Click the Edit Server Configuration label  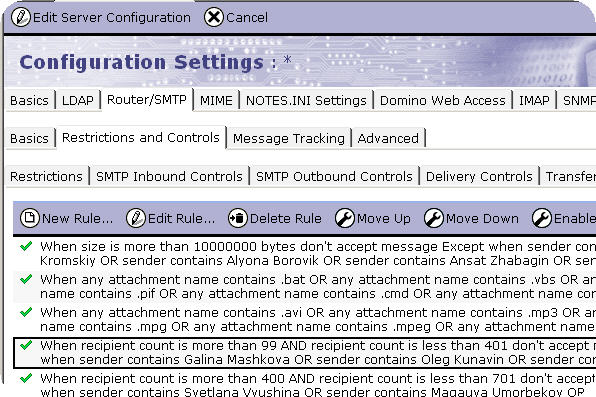pyautogui.click(x=112, y=17)
